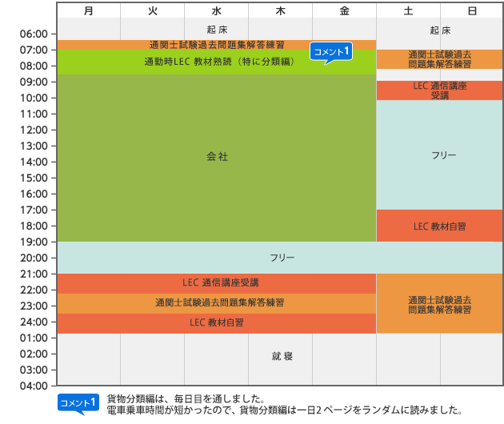The image size is (504, 424).
Task: Select the 土 day column header
Action: click(408, 10)
